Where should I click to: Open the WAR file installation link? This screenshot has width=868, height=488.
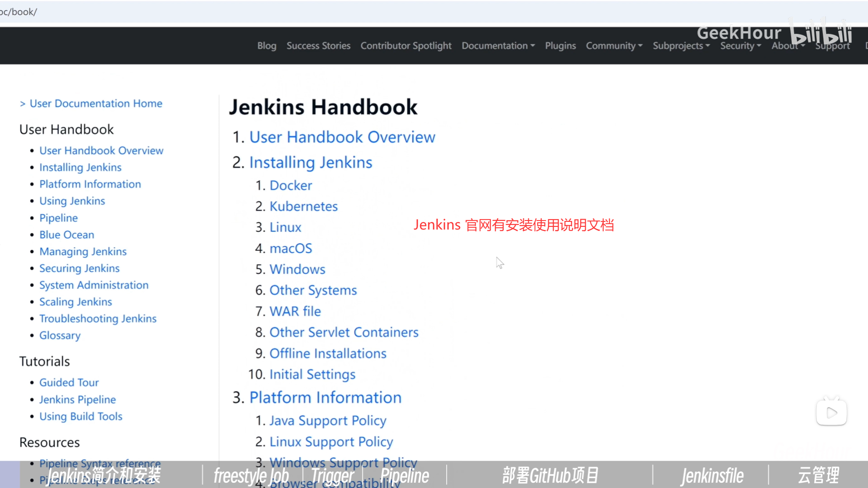point(295,311)
